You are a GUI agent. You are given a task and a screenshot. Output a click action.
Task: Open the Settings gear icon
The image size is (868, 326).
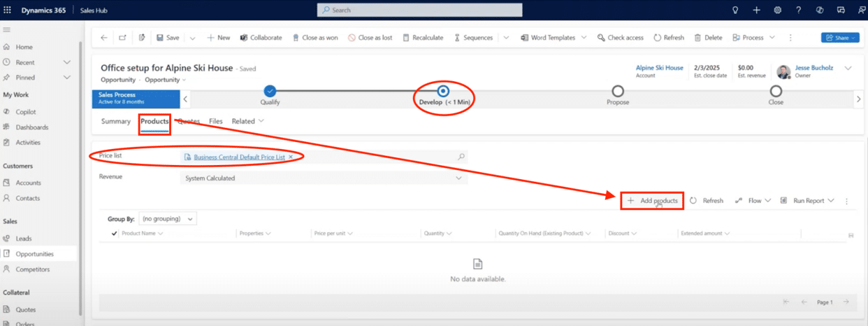[x=778, y=10]
